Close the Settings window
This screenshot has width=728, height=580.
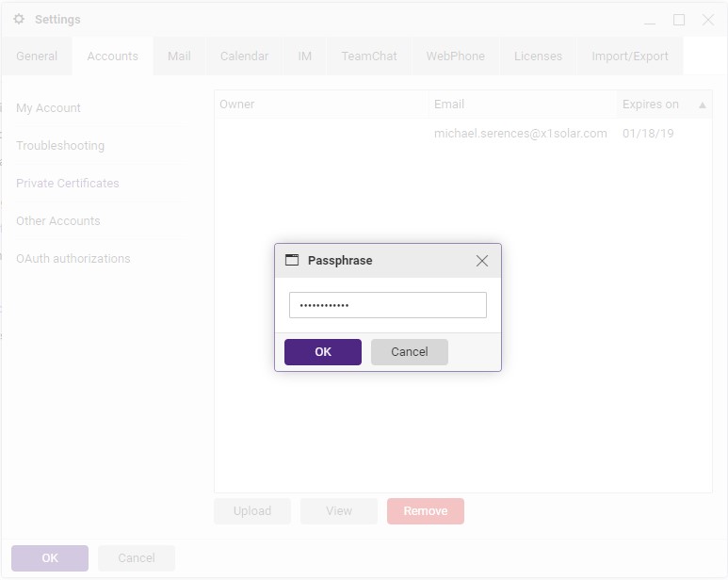[708, 20]
